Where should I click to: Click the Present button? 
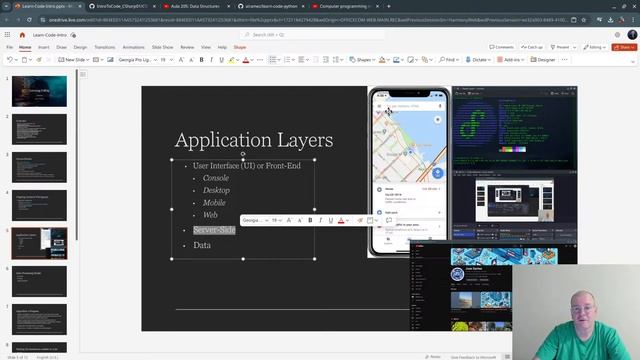pos(560,47)
